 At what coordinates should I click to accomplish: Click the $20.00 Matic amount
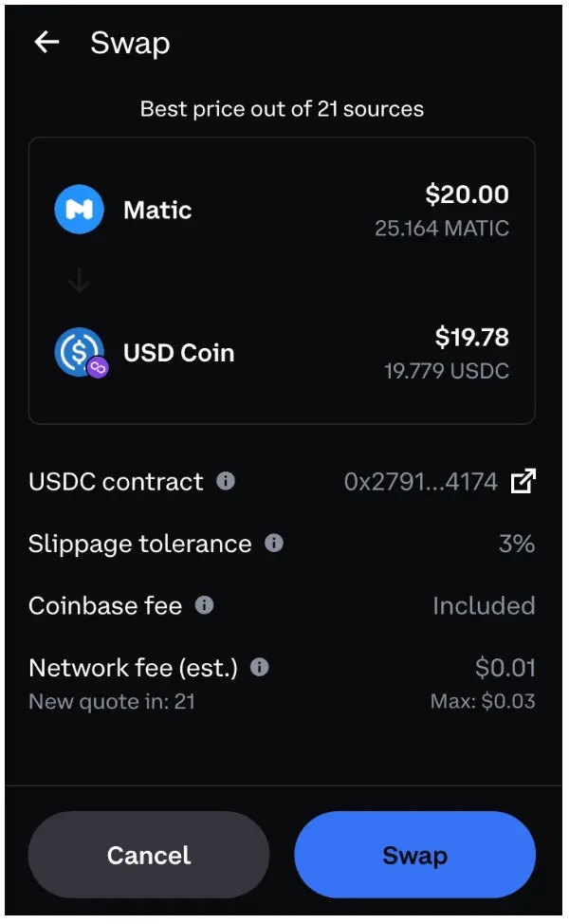coord(468,194)
